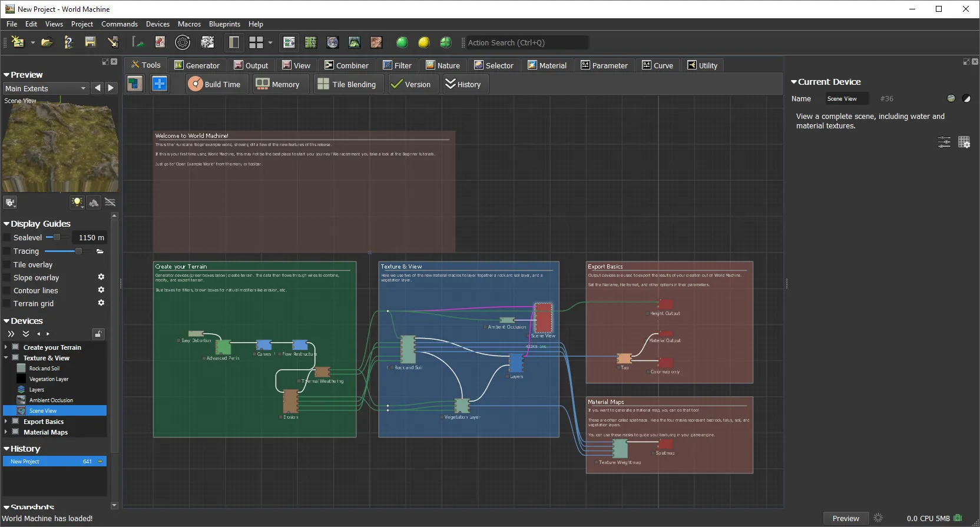Expand Create your Terrain group

pyautogui.click(x=6, y=347)
